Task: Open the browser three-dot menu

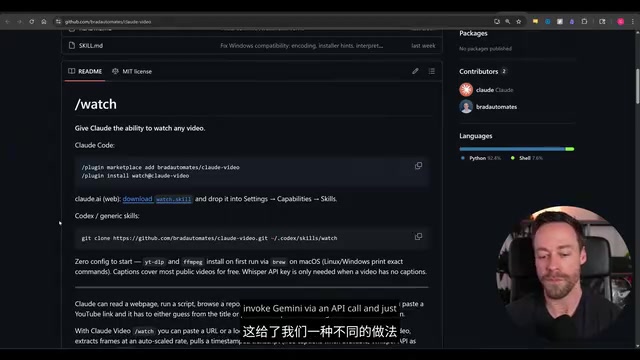Action: point(633,22)
